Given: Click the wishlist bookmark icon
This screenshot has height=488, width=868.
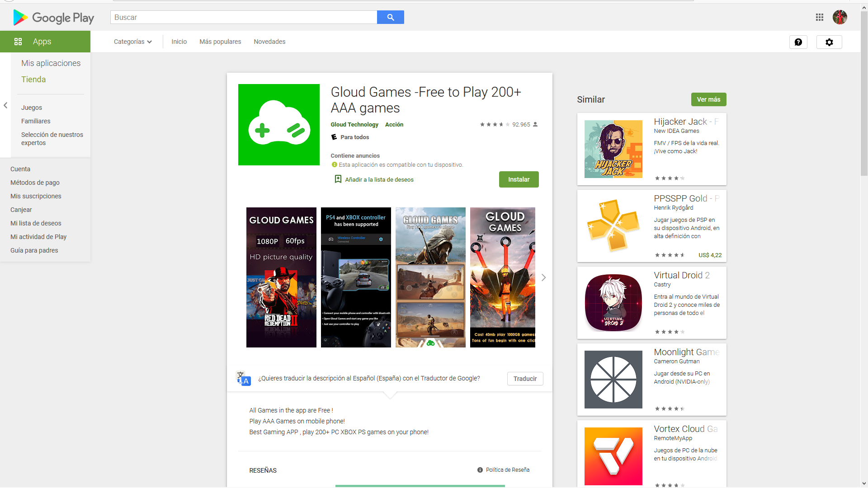Looking at the screenshot, I should coord(338,179).
